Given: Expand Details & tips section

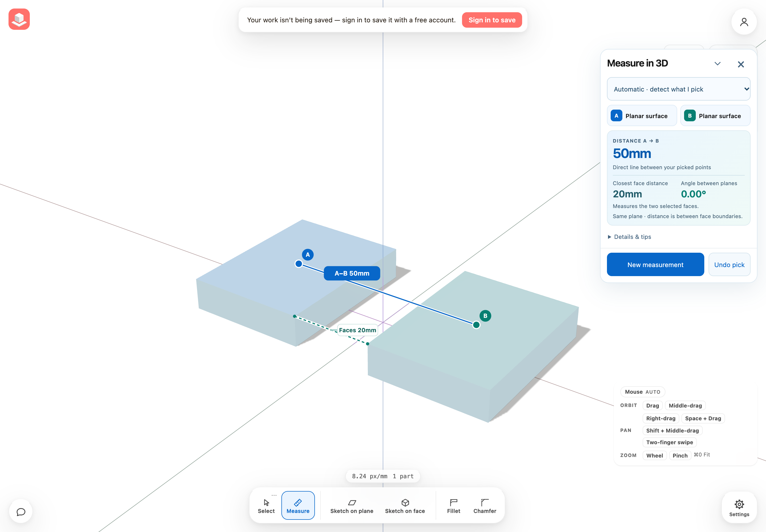Looking at the screenshot, I should point(629,237).
